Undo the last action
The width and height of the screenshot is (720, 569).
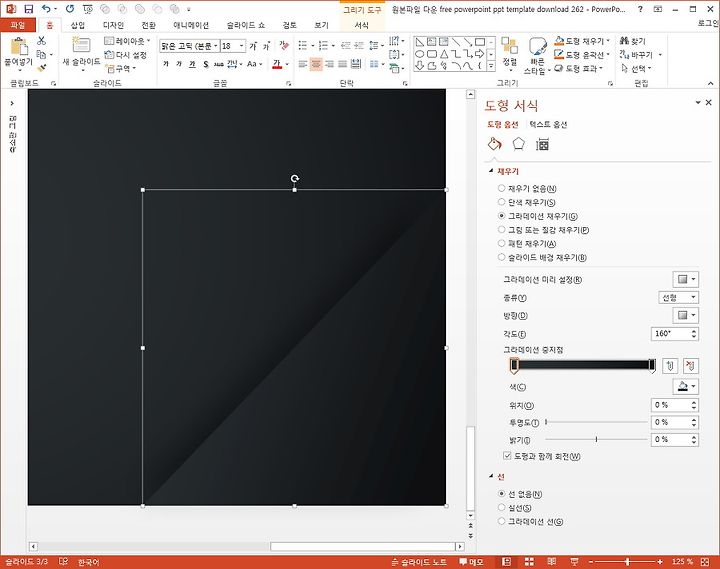coord(46,9)
